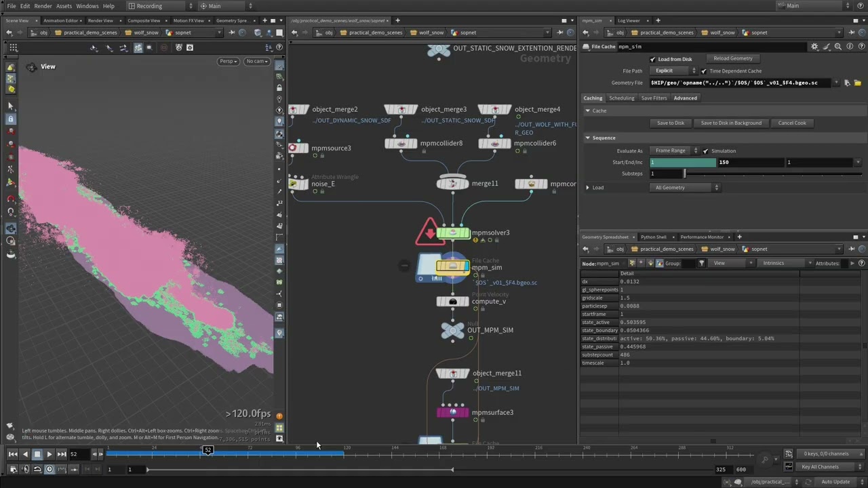Open the File Path Explicit dropdown
Image resolution: width=868 pixels, height=488 pixels.
click(x=673, y=71)
